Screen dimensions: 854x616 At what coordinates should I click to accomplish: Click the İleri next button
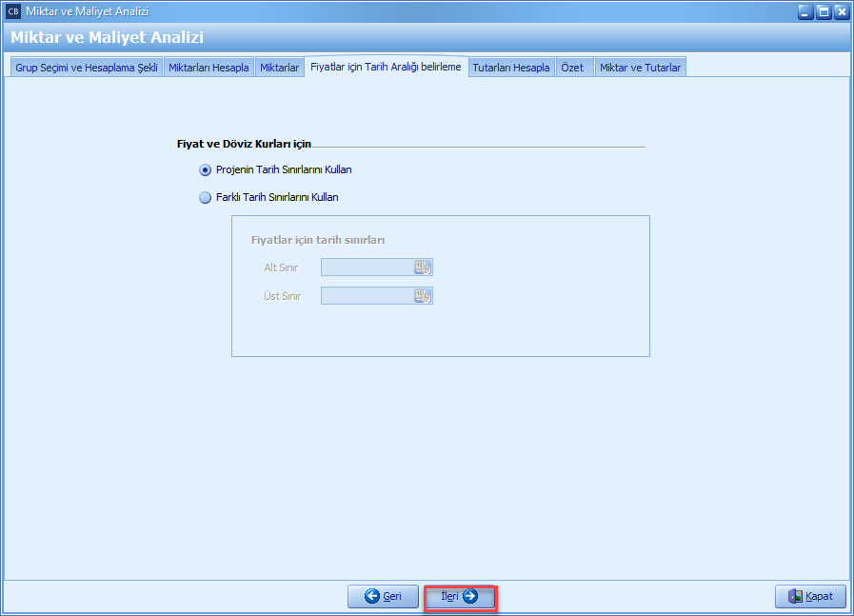[x=460, y=597]
